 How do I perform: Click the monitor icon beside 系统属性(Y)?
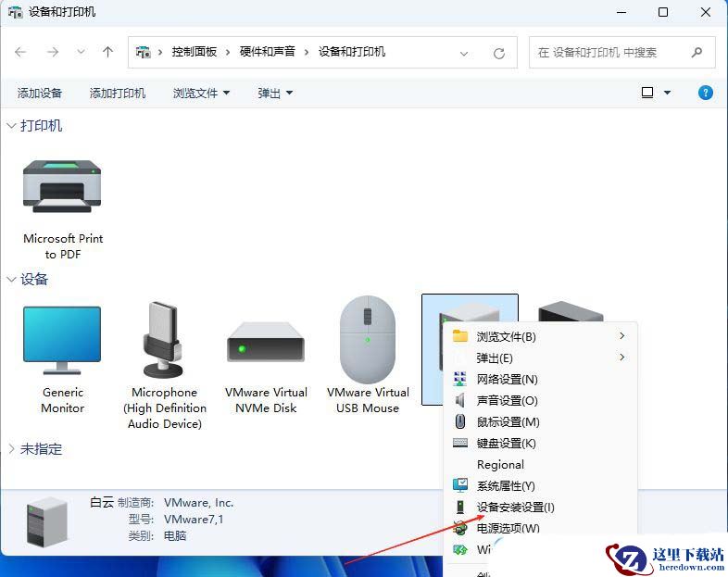coord(460,485)
